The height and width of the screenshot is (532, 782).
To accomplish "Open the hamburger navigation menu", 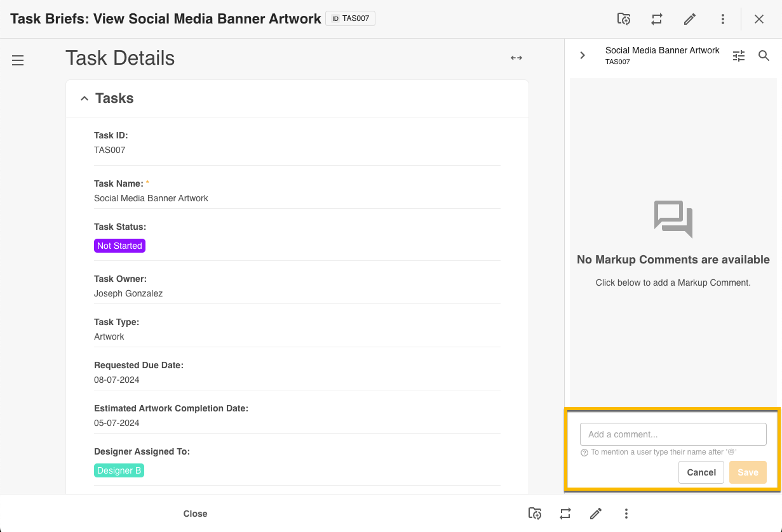I will click(18, 60).
